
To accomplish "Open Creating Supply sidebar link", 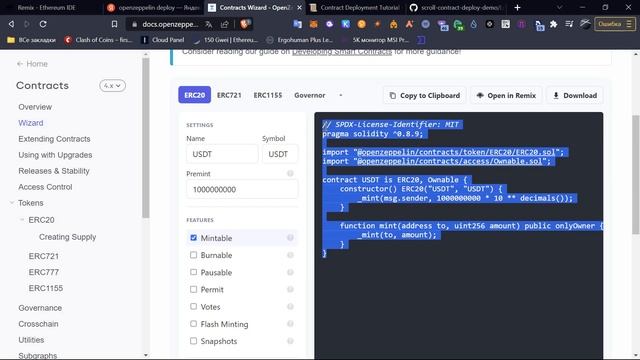I will [x=67, y=237].
